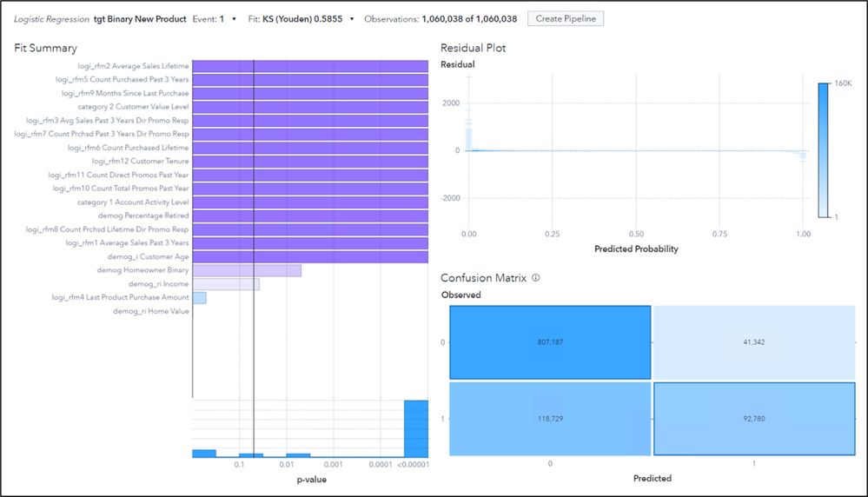
Task: Click the Confusion Matrix info icon
Action: [x=536, y=278]
